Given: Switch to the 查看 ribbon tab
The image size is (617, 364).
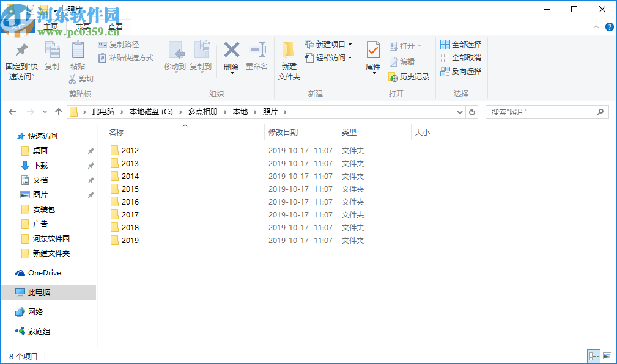Looking at the screenshot, I should 116,26.
